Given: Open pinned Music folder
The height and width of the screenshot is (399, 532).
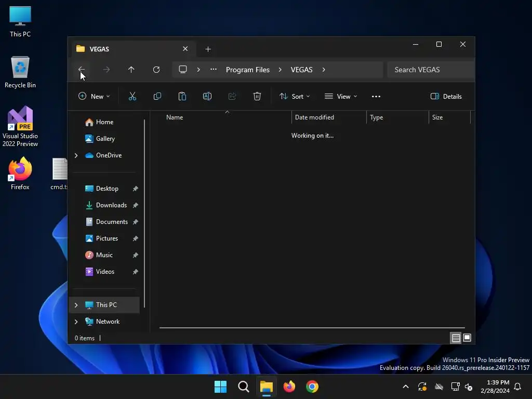Looking at the screenshot, I should point(105,255).
